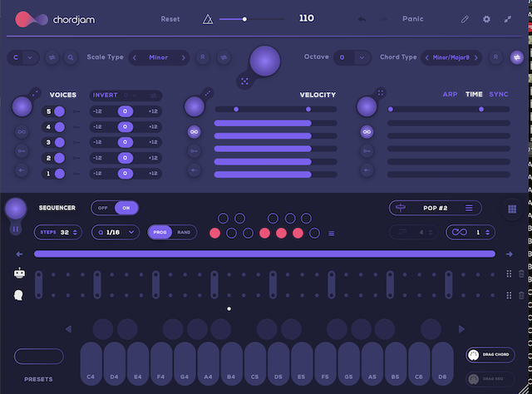The image size is (532, 394).
Task: Click the grid view icon
Action: coord(511,209)
